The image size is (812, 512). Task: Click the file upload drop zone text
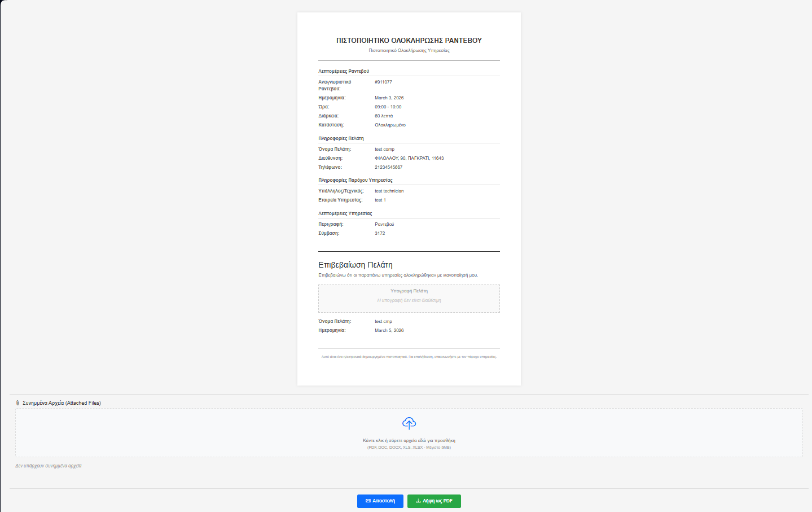(x=409, y=440)
